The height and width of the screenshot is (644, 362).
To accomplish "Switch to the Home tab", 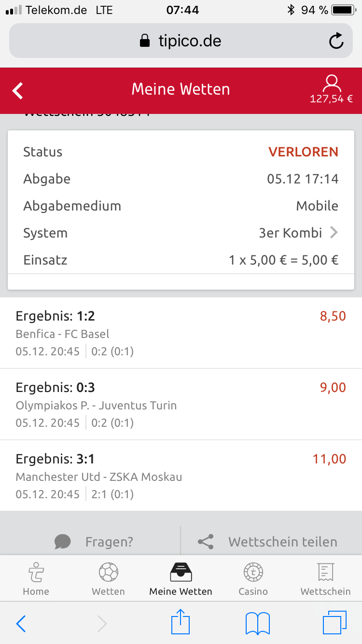I will pyautogui.click(x=36, y=579).
